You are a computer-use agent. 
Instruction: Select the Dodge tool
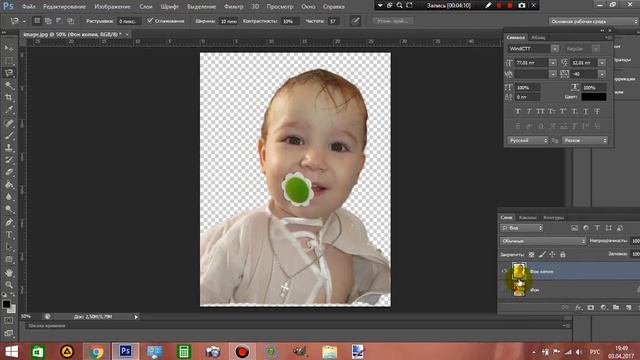pyautogui.click(x=9, y=209)
